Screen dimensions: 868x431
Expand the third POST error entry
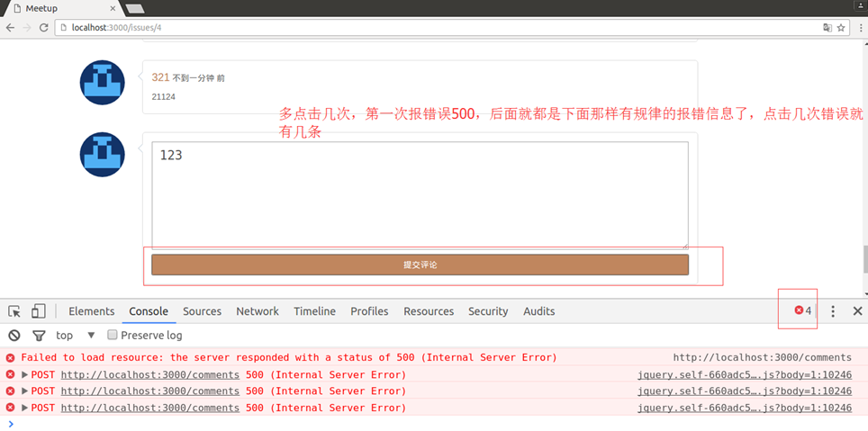pyautogui.click(x=25, y=408)
